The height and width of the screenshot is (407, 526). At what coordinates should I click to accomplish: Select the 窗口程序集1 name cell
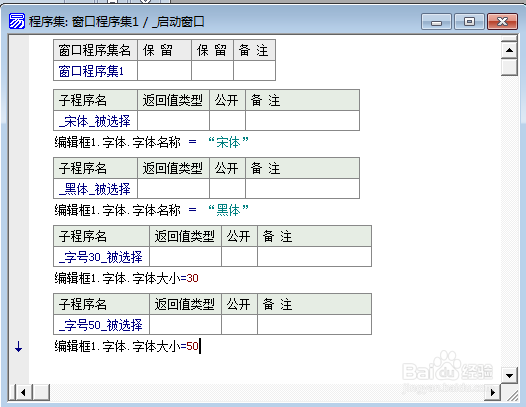click(95, 71)
